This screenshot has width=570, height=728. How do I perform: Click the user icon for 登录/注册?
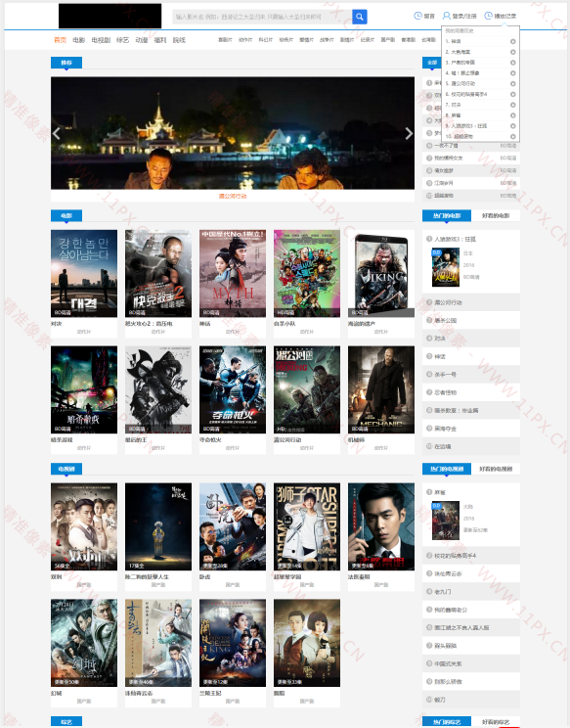446,16
